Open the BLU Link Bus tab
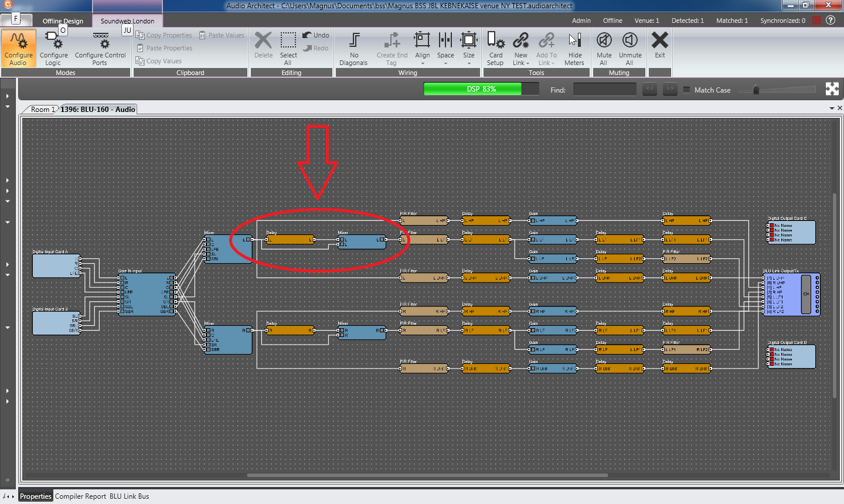Image resolution: width=844 pixels, height=504 pixels. tap(129, 496)
